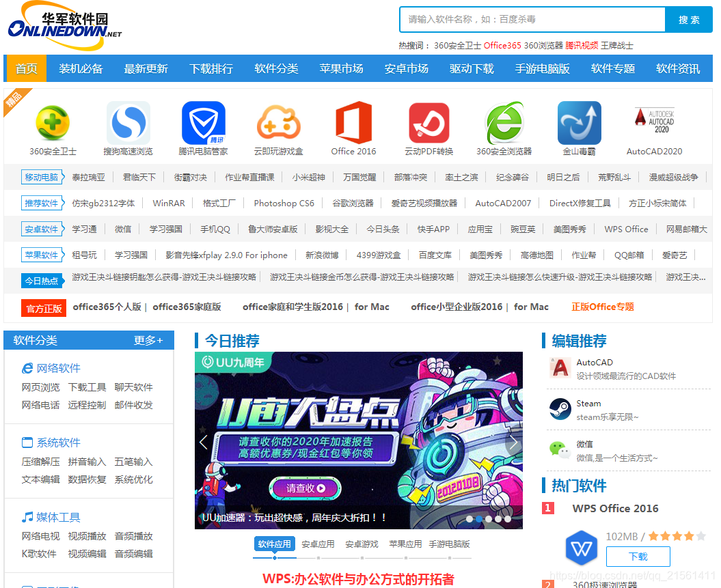This screenshot has height=588, width=721.
Task: Open the 网页浏览 category link
Action: coord(40,387)
